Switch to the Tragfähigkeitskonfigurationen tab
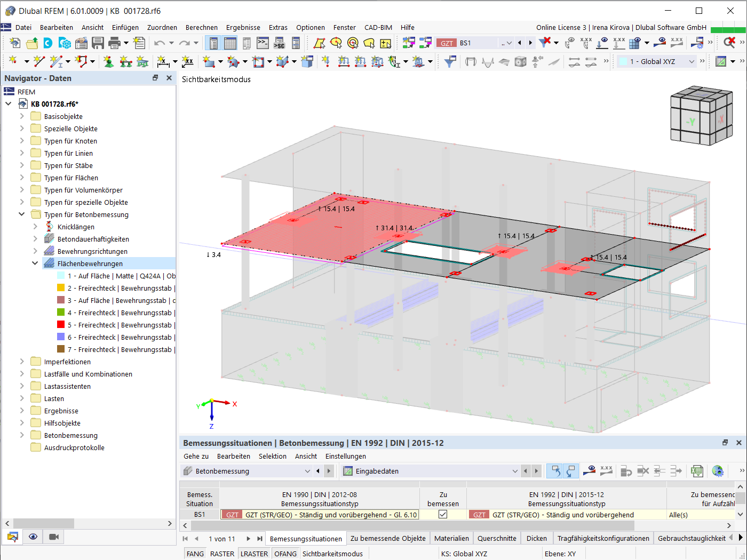747x560 pixels. point(603,538)
